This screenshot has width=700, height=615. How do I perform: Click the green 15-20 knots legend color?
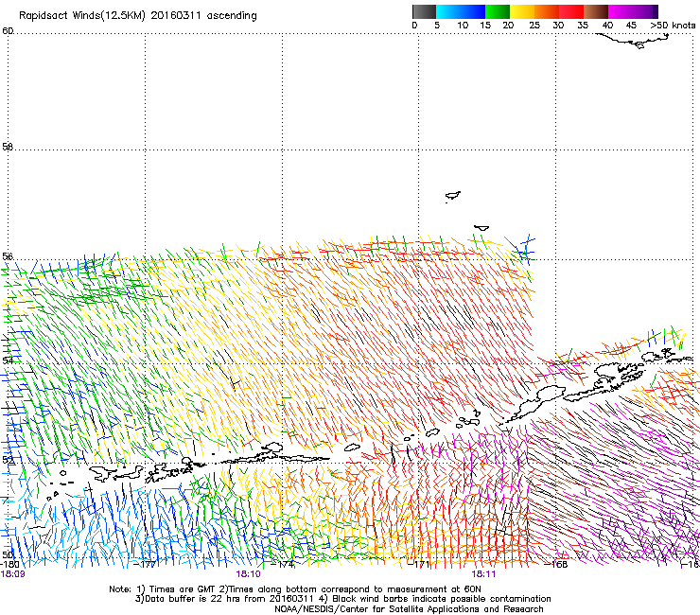[498, 11]
